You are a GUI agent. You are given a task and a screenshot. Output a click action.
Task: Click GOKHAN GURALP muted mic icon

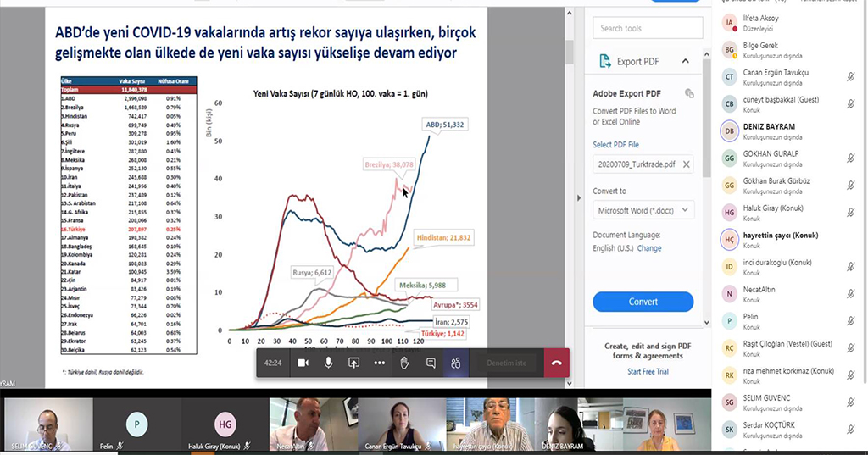point(851,158)
